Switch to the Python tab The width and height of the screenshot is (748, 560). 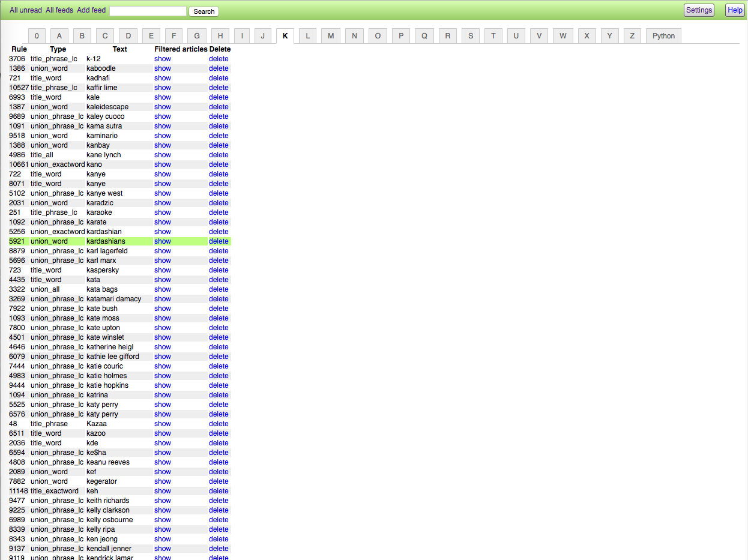[x=663, y=36]
